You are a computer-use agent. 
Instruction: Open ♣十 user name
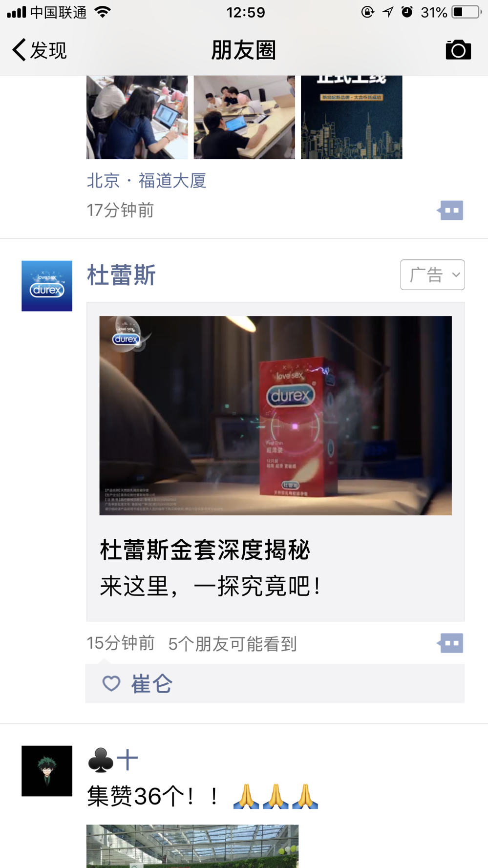click(x=113, y=760)
